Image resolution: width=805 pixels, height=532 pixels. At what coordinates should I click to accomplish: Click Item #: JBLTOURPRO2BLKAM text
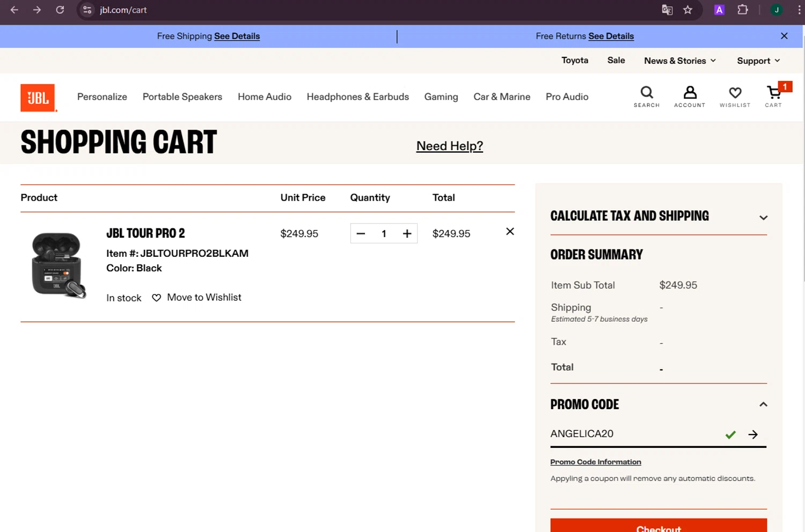177,253
